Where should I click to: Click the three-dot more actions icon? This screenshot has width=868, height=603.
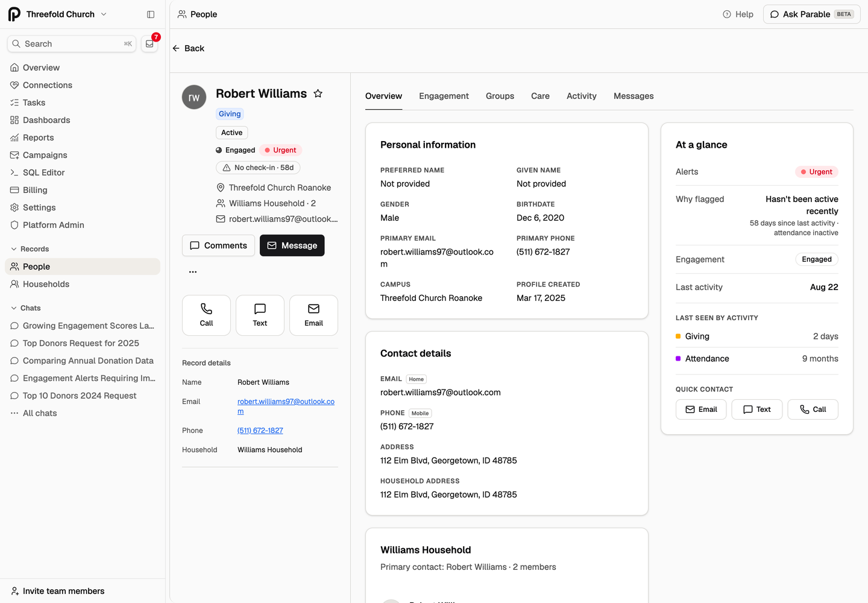click(x=193, y=272)
